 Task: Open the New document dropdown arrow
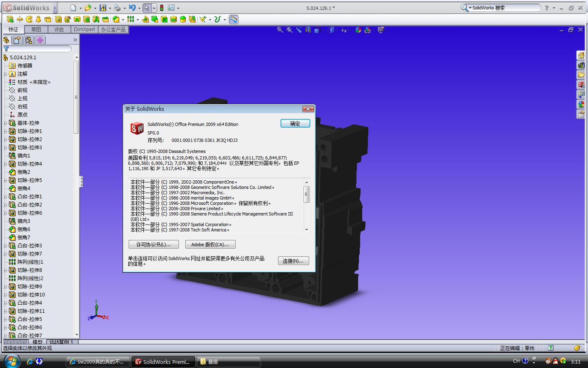[x=80, y=8]
